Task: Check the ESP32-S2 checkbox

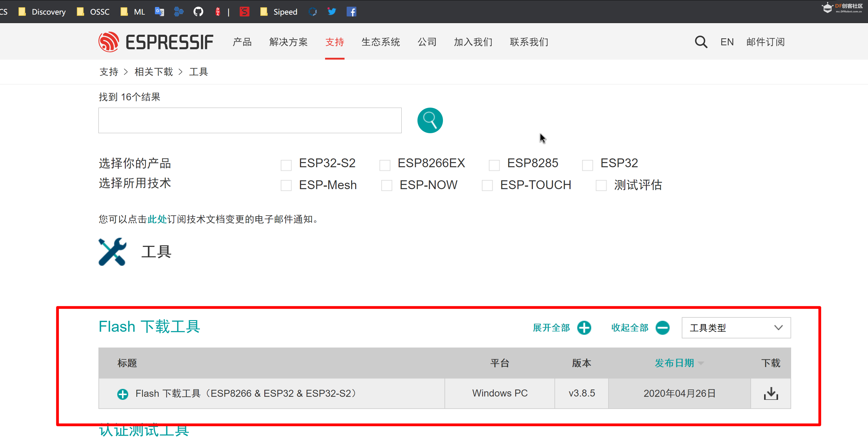Action: (286, 165)
